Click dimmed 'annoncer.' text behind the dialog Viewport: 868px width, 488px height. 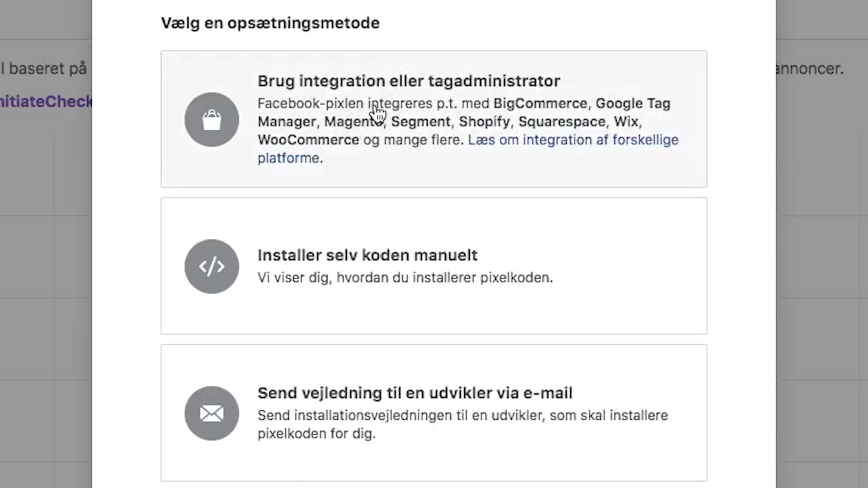(x=809, y=69)
